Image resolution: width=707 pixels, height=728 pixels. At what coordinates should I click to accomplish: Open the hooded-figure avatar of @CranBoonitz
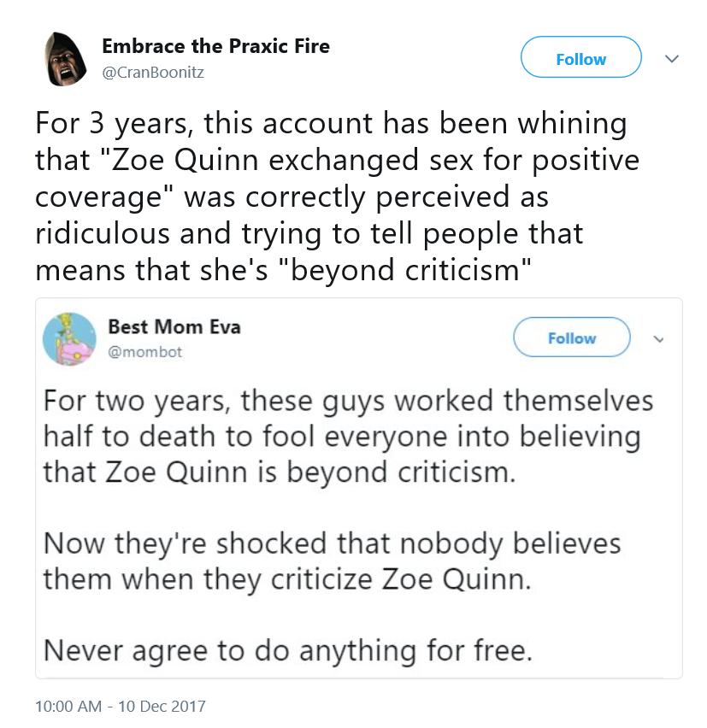(65, 59)
